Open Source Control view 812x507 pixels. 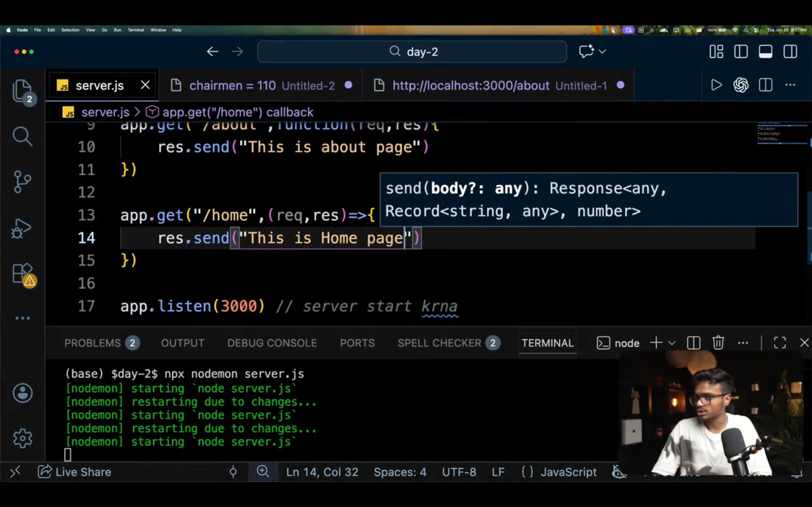coord(22,182)
